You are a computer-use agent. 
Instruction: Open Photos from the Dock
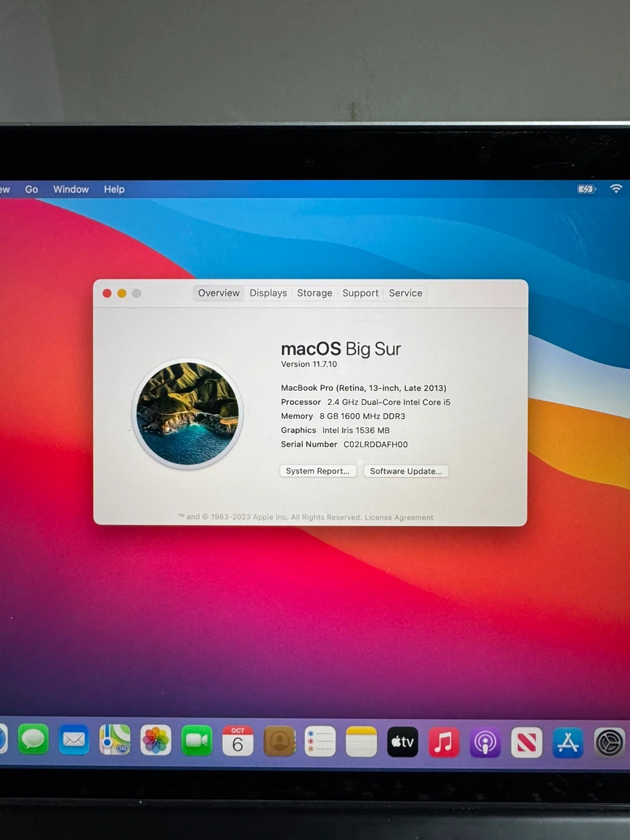[x=156, y=741]
